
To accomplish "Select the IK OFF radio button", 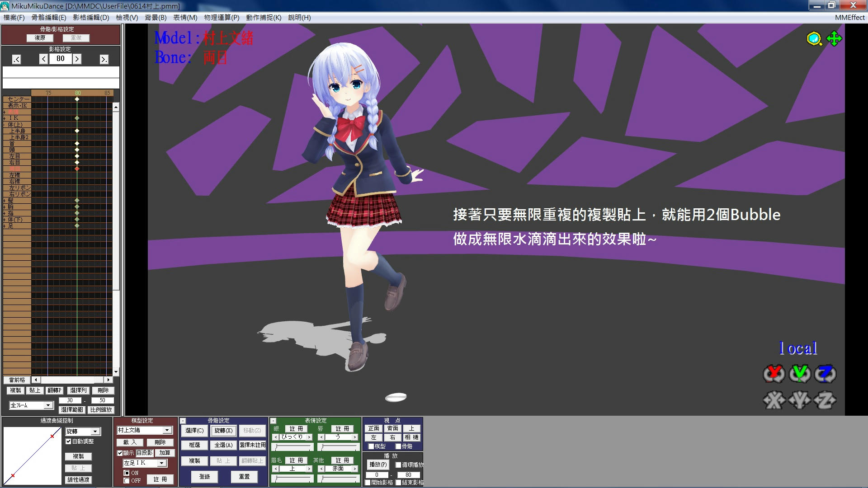I will coord(127,480).
